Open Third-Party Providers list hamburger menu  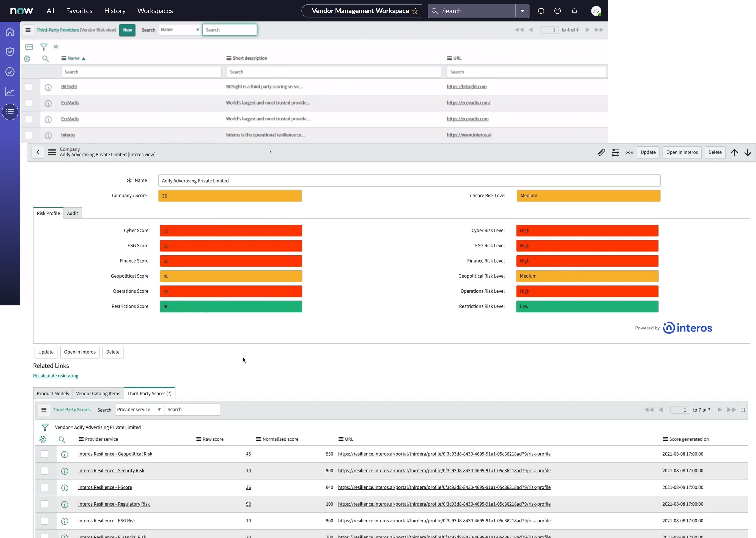point(28,30)
